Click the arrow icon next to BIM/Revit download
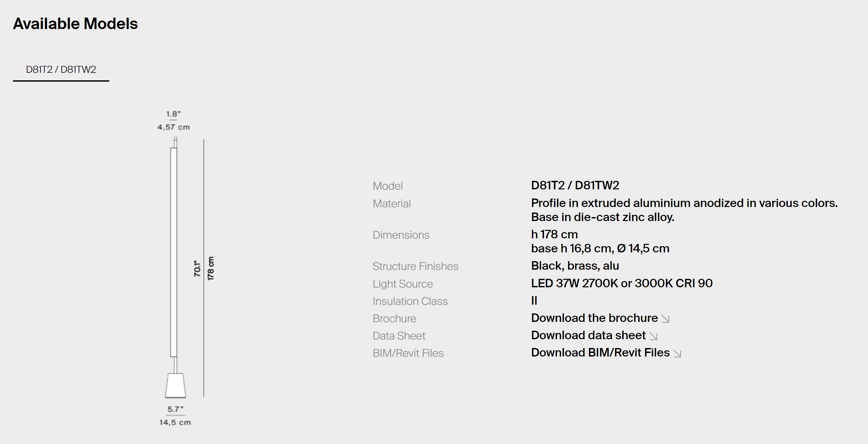Viewport: 868px width, 444px height. (x=677, y=353)
